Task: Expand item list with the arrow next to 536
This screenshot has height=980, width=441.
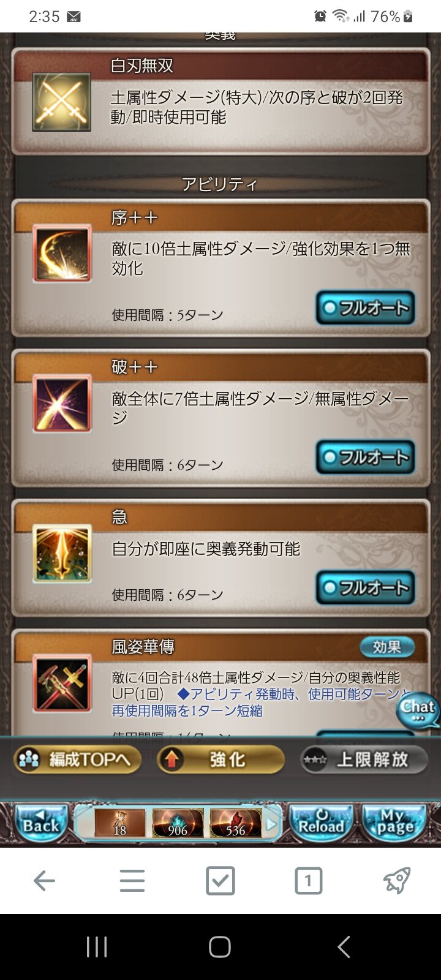Action: (271, 824)
